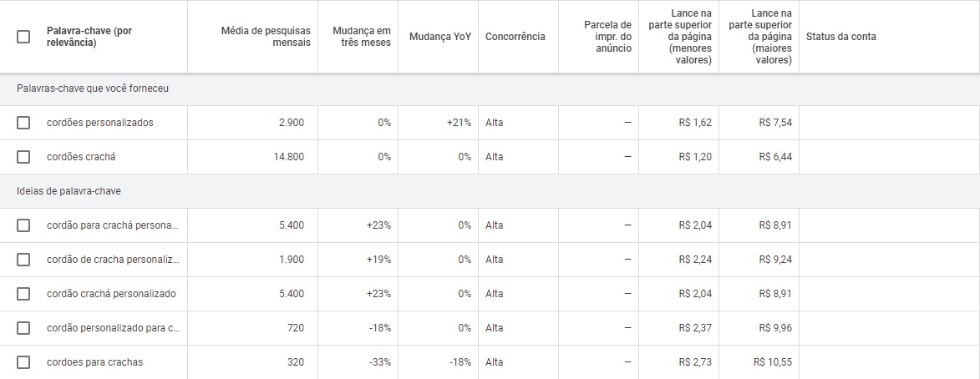Tick the cordão para crachá persona... row box

tap(23, 225)
